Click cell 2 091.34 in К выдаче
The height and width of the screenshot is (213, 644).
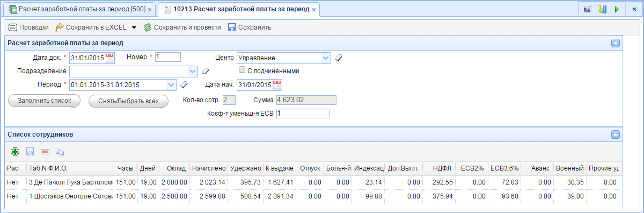point(280,196)
